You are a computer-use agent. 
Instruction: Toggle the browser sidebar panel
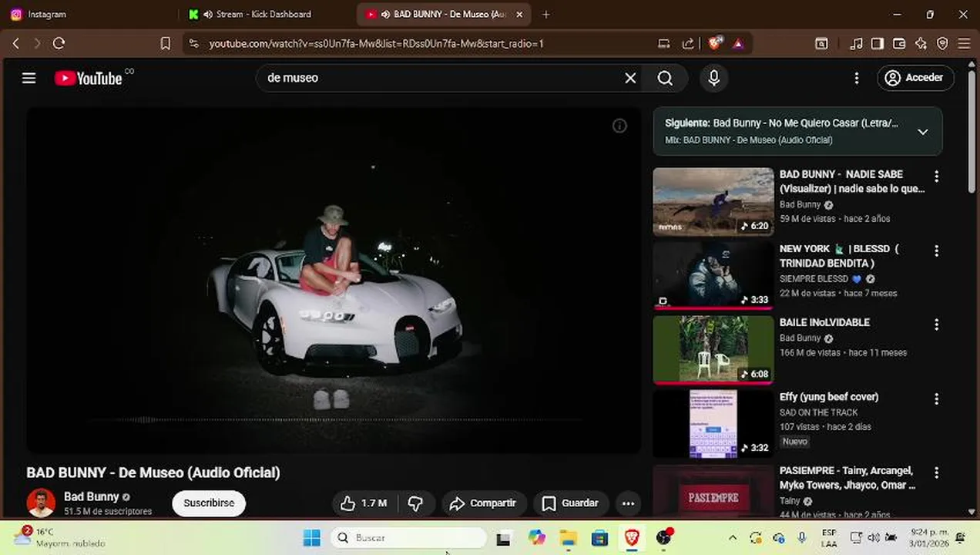pyautogui.click(x=878, y=44)
